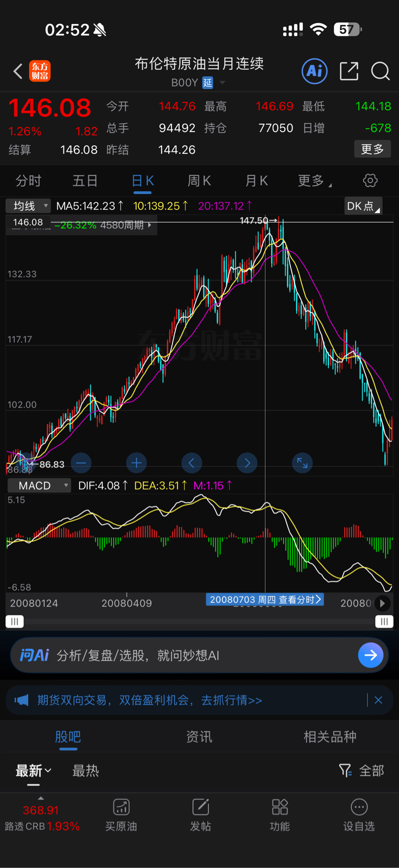Viewport: 399px width, 868px height.
Task: Tap 设自选 add to watchlist icon
Action: coord(359,815)
